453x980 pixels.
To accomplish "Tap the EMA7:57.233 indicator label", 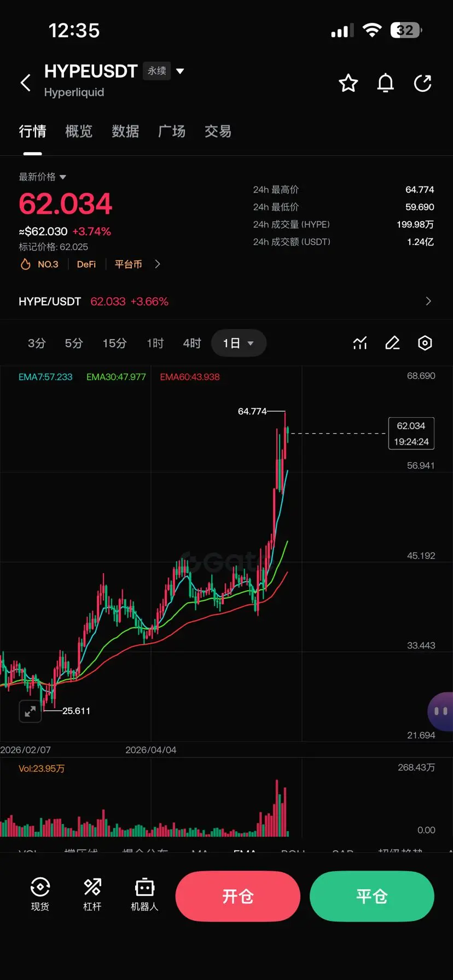I will pyautogui.click(x=45, y=377).
